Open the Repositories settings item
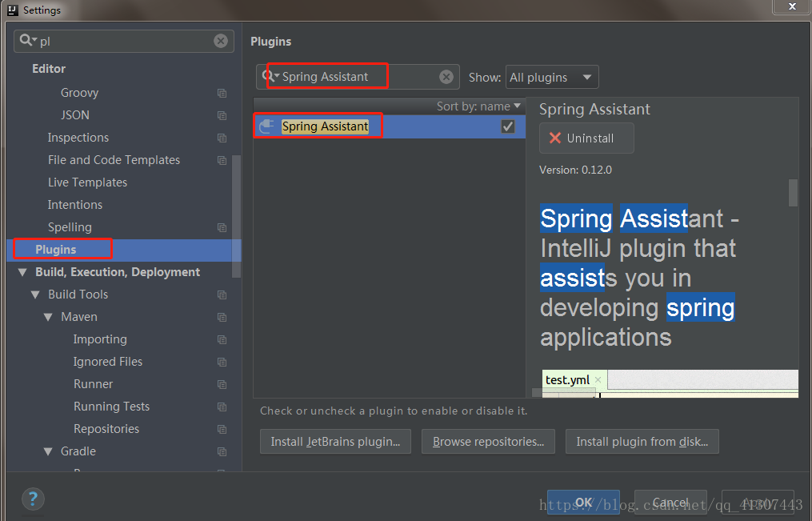Screen dimensions: 812x521 pos(106,429)
